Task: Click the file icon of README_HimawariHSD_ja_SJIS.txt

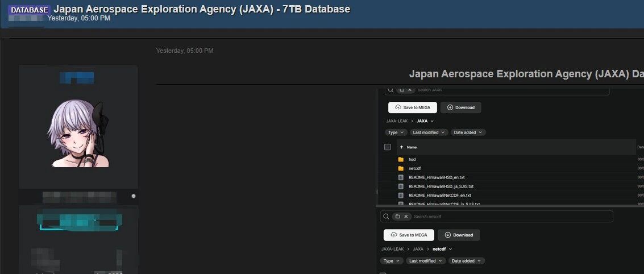Action: pyautogui.click(x=401, y=186)
